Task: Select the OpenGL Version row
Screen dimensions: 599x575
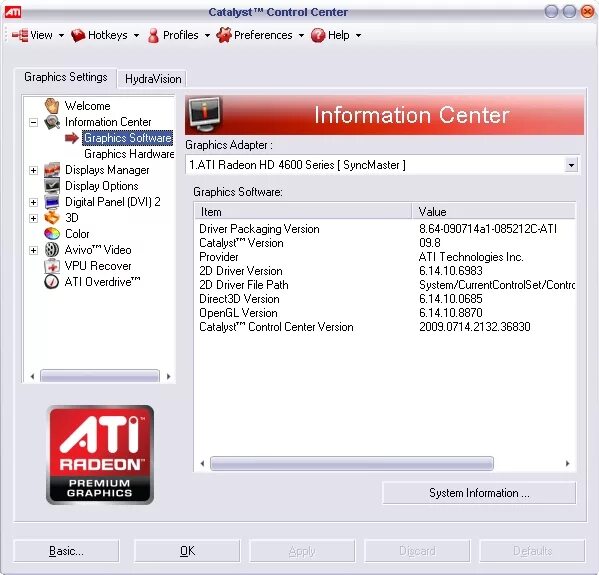Action: tap(385, 313)
